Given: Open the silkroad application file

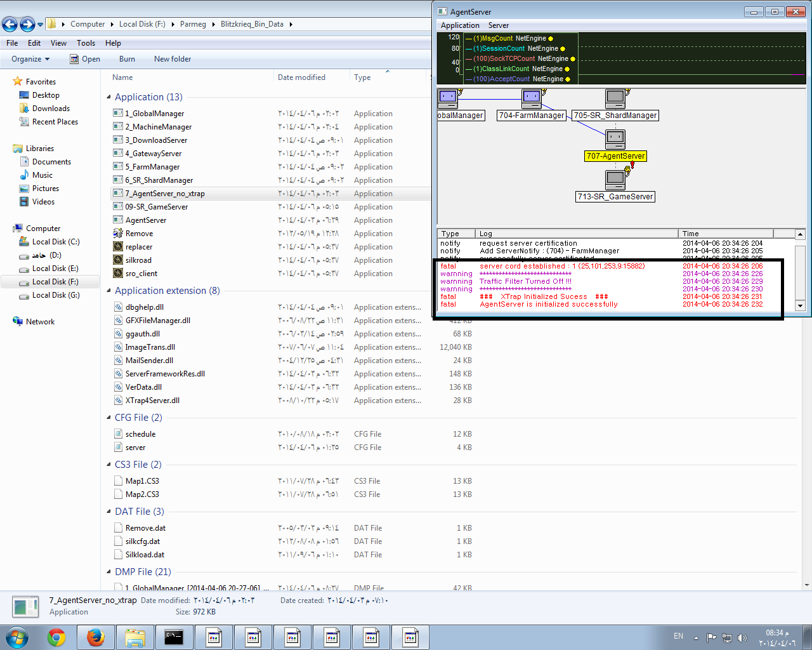Looking at the screenshot, I should pyautogui.click(x=138, y=260).
